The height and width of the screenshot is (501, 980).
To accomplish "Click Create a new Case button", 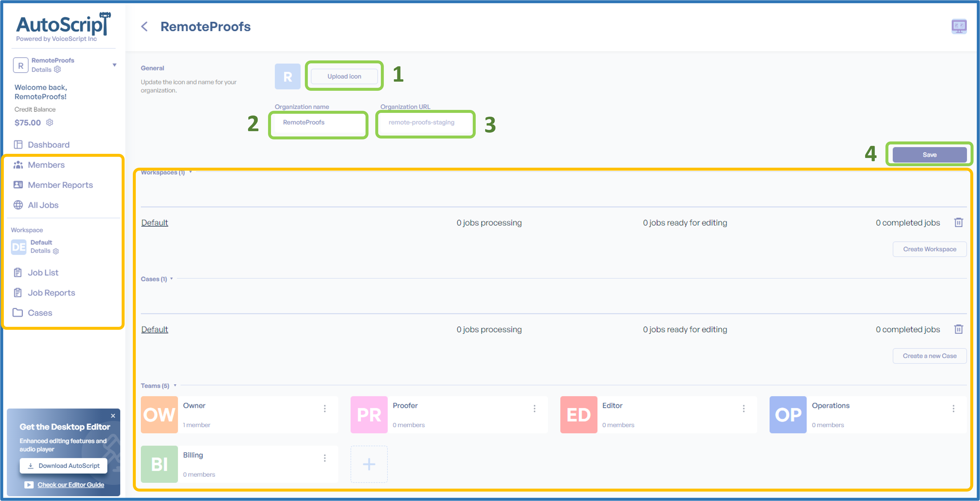I will click(929, 356).
